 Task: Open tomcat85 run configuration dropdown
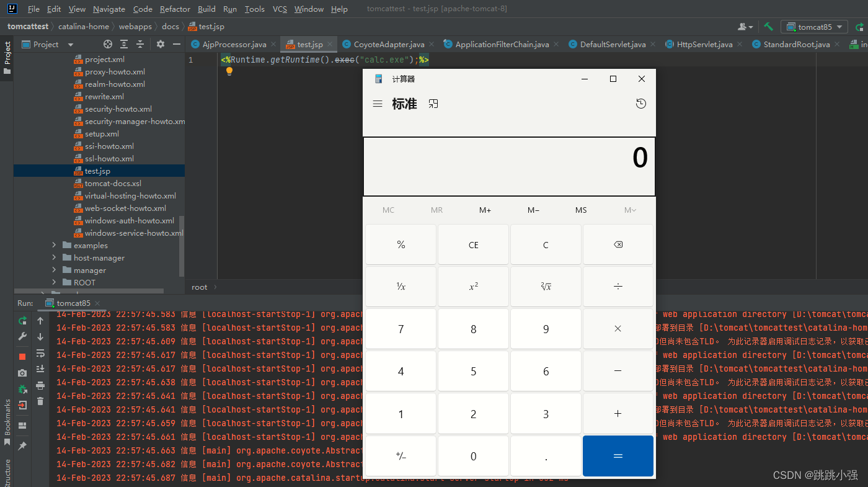pos(814,27)
